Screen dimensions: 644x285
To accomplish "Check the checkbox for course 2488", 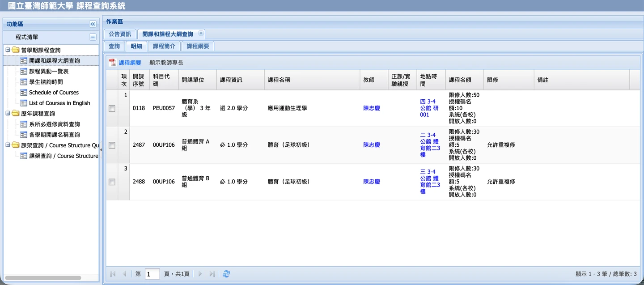I will pos(112,182).
